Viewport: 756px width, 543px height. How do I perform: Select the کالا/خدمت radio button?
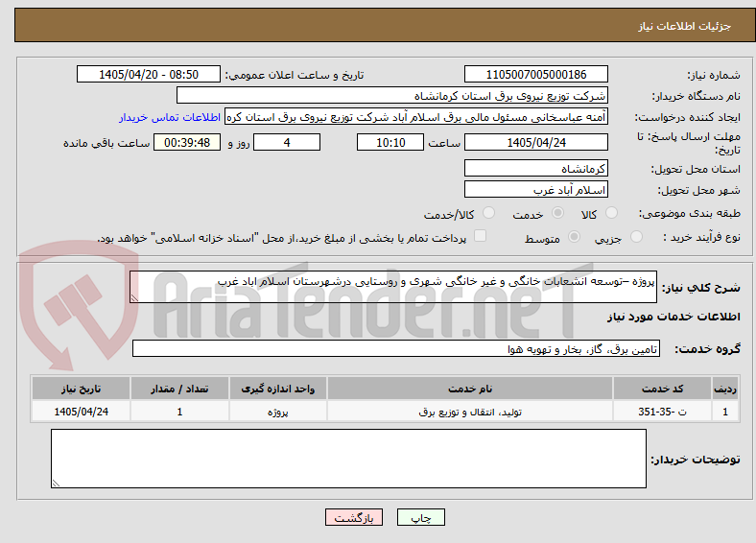pyautogui.click(x=488, y=213)
